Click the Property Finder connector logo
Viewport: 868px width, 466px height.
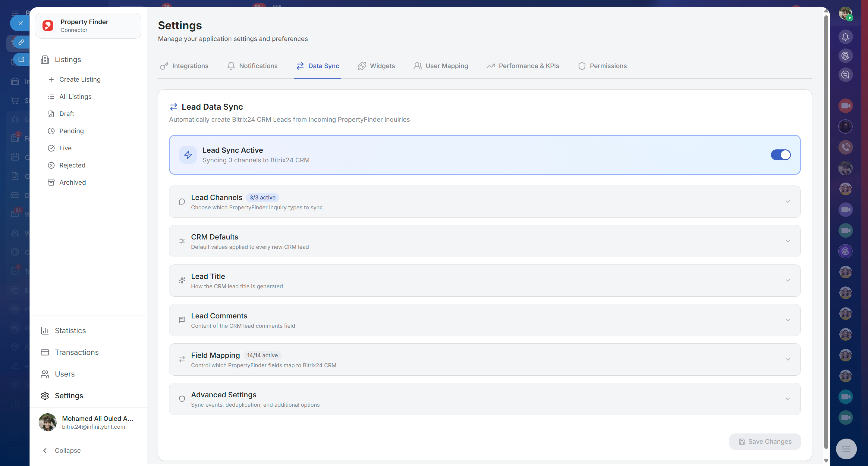[48, 26]
